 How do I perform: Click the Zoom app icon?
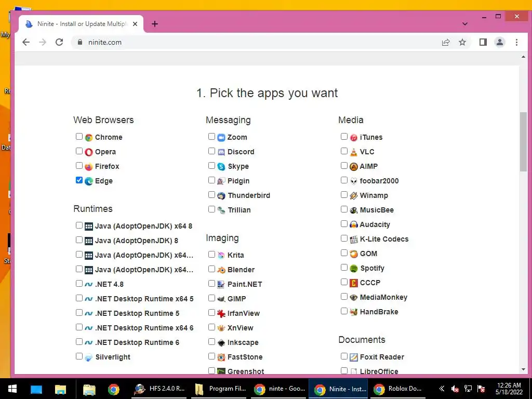coord(221,137)
